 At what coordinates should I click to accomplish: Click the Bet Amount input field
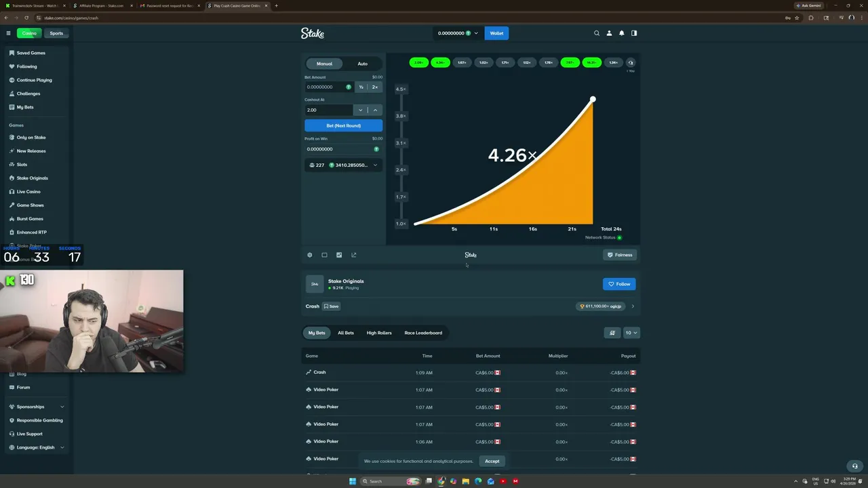(x=328, y=87)
